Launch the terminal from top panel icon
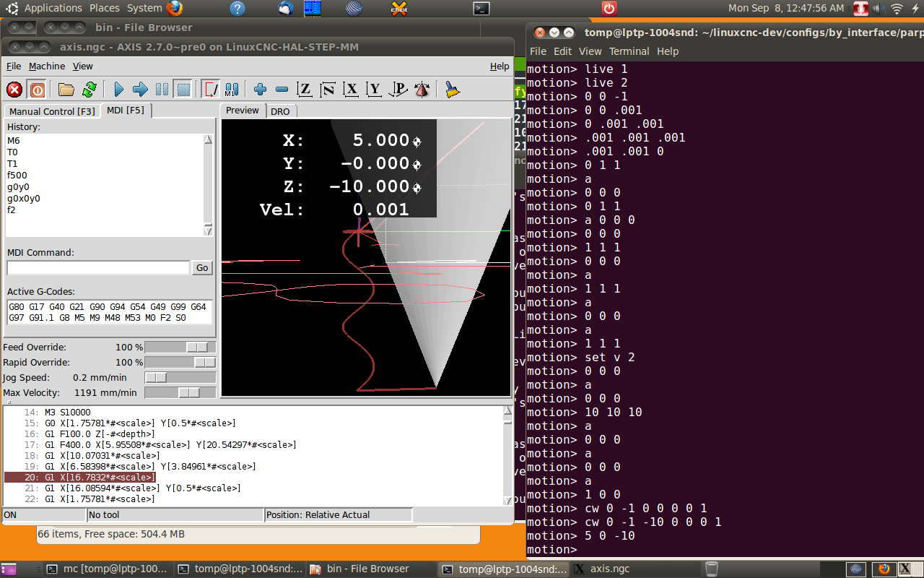This screenshot has width=924, height=578. (x=481, y=9)
